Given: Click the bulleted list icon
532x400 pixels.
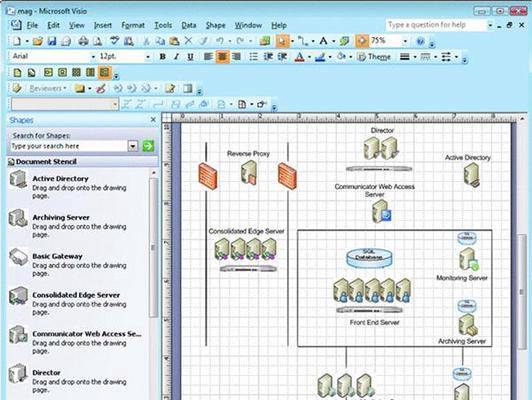Looking at the screenshot, I should (x=253, y=57).
